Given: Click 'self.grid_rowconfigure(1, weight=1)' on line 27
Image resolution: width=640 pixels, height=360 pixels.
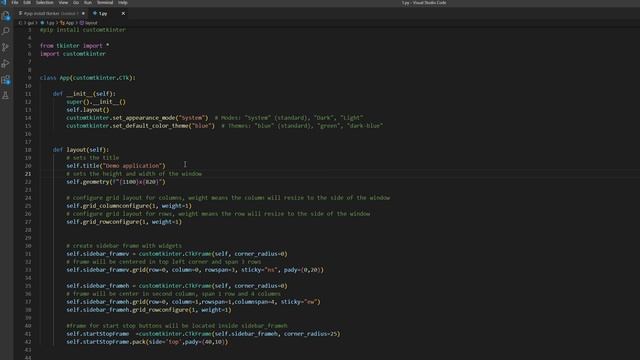Looking at the screenshot, I should [124, 222].
